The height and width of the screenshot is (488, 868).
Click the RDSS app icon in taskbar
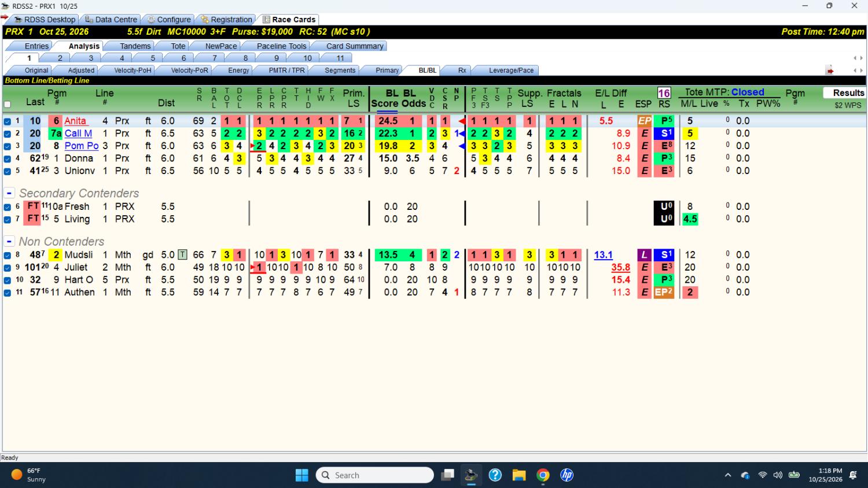point(471,475)
